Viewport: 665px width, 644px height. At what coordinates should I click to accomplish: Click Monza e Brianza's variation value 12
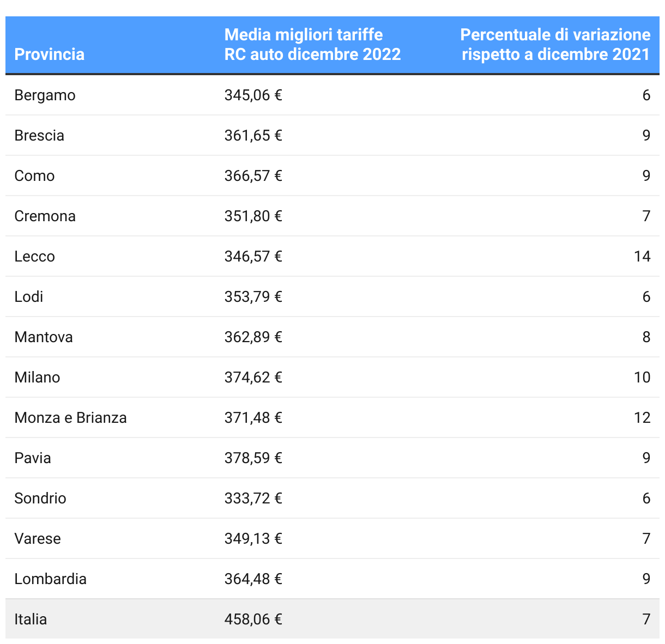pyautogui.click(x=642, y=418)
